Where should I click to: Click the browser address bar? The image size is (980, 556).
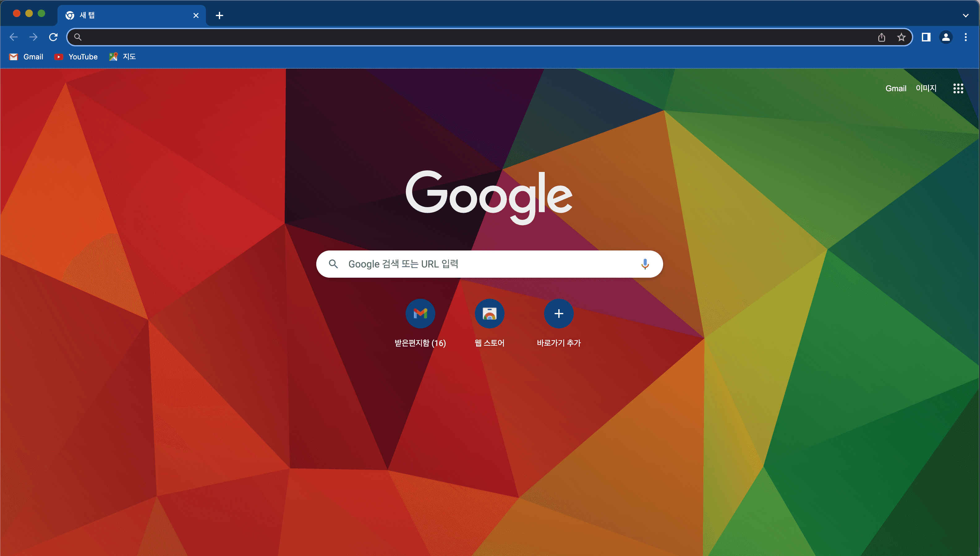(x=473, y=37)
